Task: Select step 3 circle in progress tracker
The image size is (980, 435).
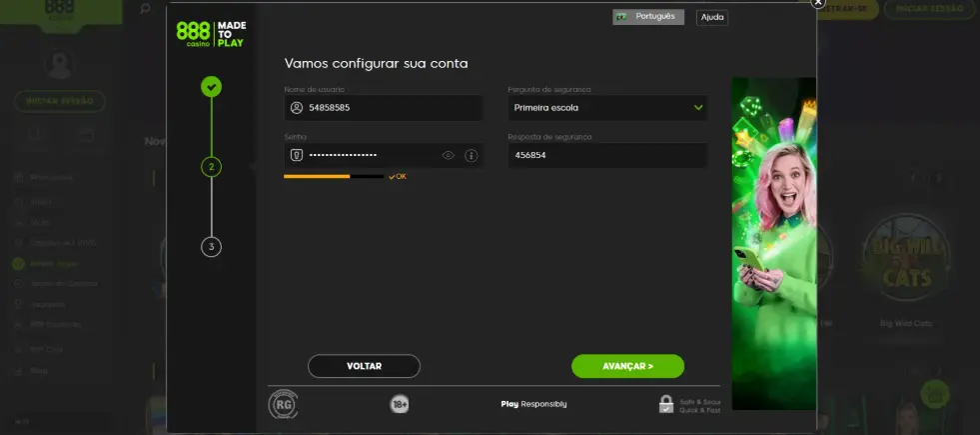Action: click(211, 247)
